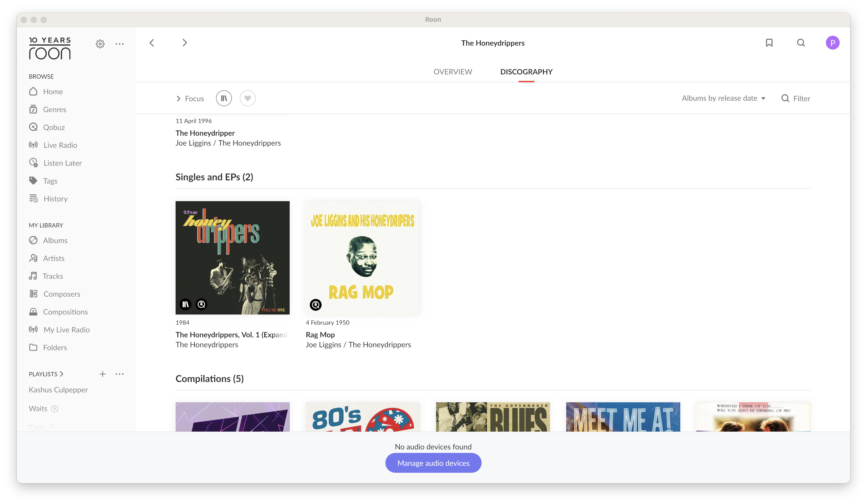Viewport: 867px width, 504px height.
Task: Open the Copenhagen Blues compilation cover
Action: (493, 417)
